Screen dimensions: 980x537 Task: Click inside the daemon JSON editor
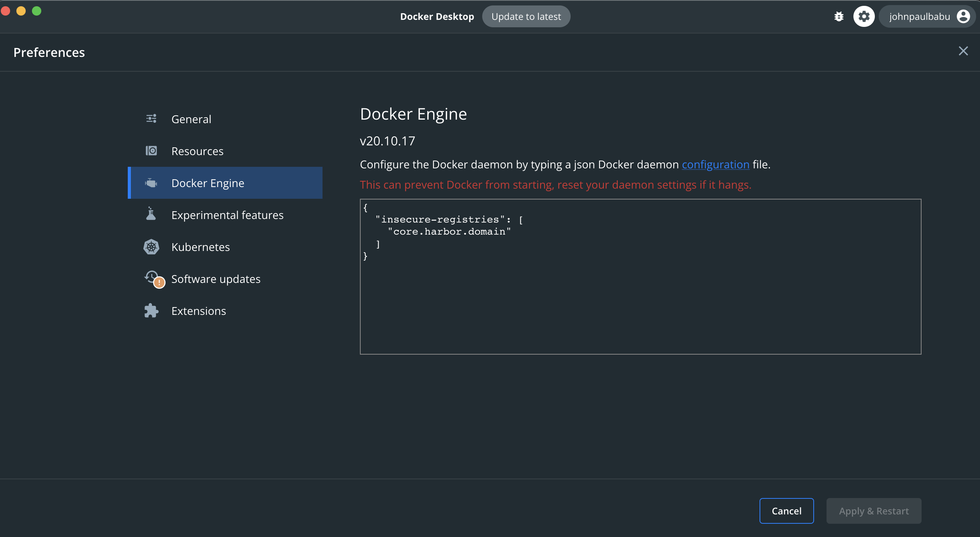tap(640, 296)
